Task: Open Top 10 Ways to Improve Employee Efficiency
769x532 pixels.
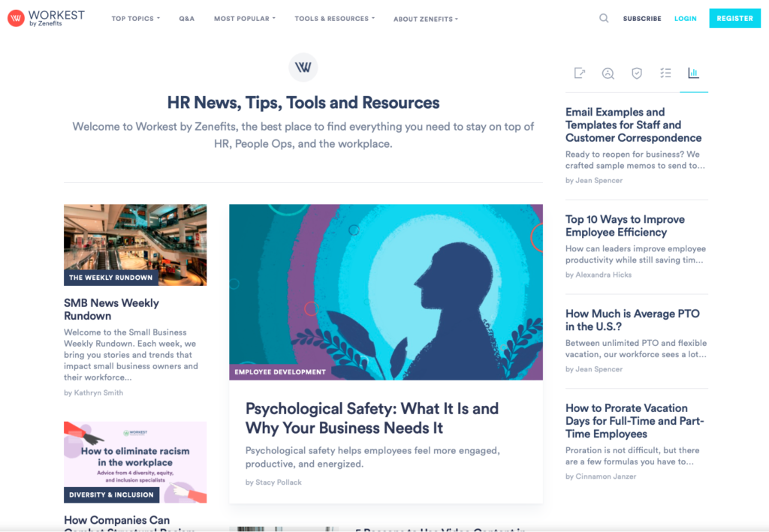Action: click(625, 226)
